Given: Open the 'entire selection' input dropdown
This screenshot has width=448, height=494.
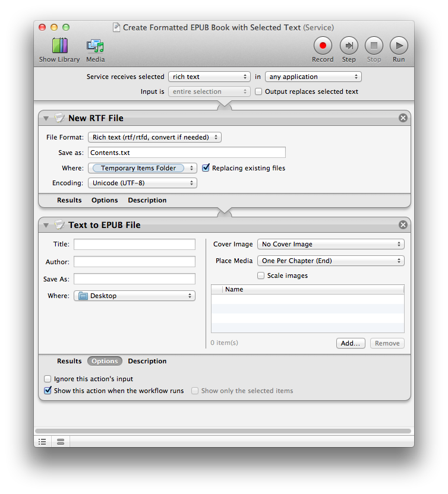Looking at the screenshot, I should coord(209,91).
